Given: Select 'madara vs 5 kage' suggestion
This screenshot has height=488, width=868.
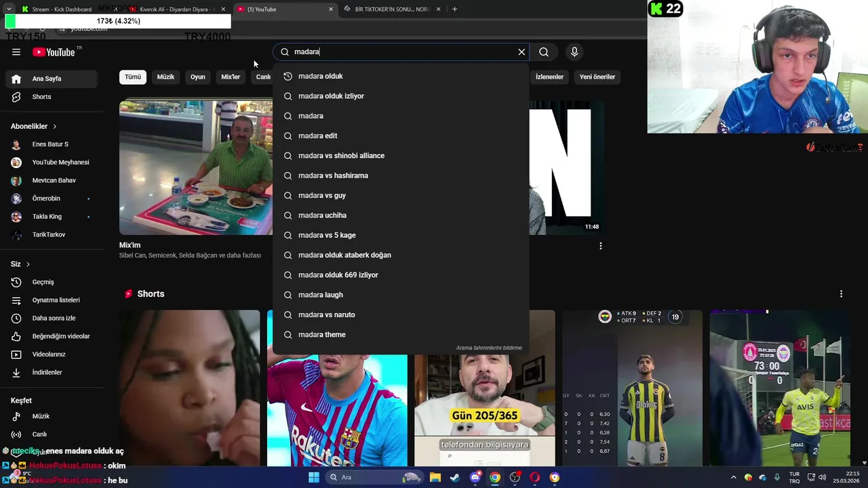Looking at the screenshot, I should (x=401, y=235).
